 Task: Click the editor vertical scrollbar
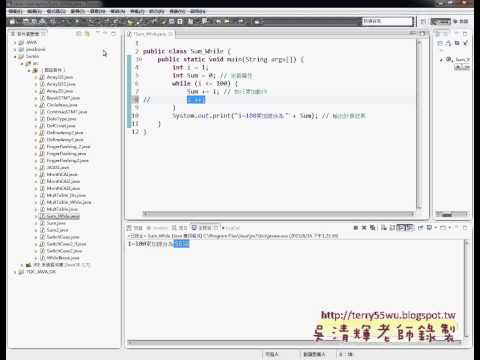click(x=419, y=124)
